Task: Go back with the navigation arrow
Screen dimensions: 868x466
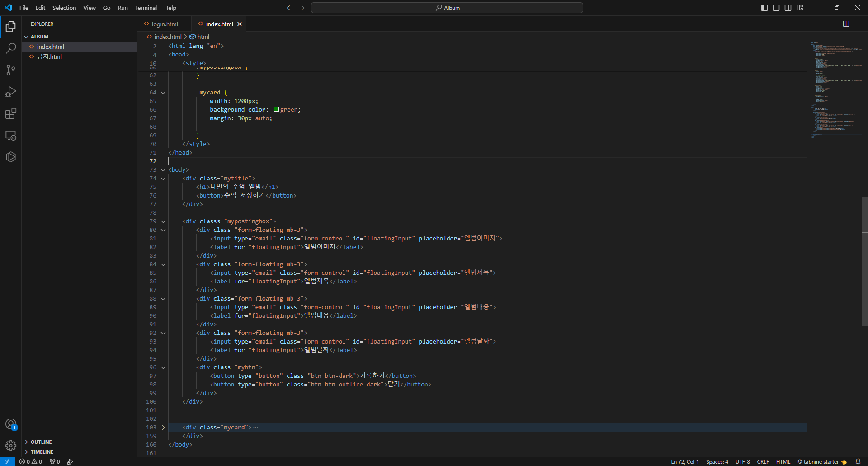Action: (290, 8)
